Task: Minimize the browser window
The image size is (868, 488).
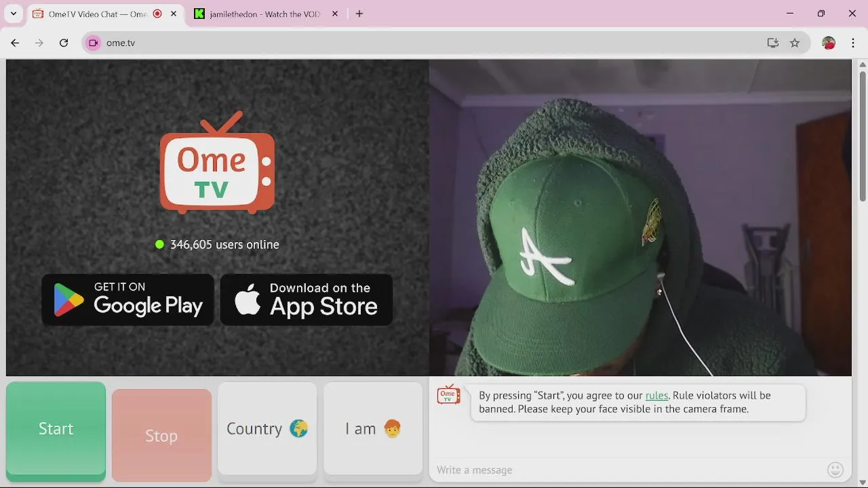Action: [790, 14]
